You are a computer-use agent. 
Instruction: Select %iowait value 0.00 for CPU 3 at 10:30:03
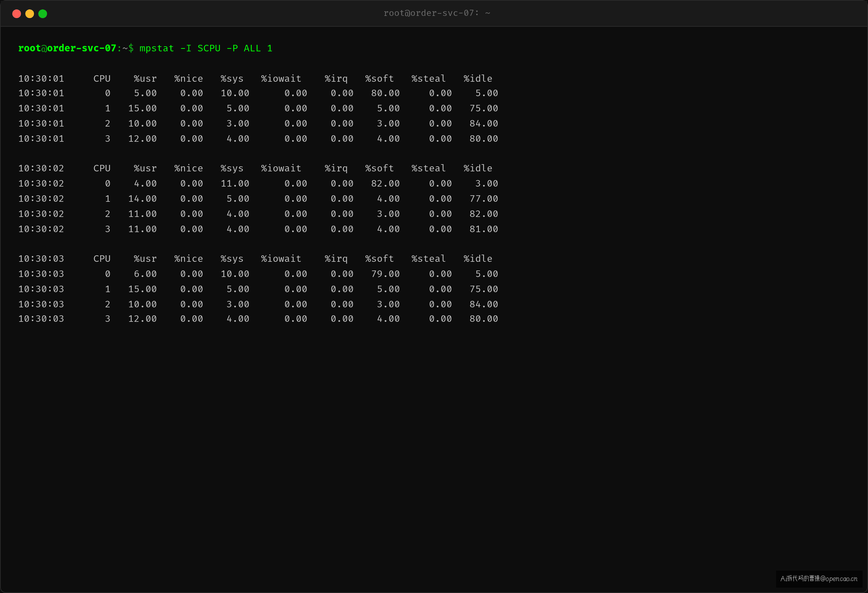296,319
